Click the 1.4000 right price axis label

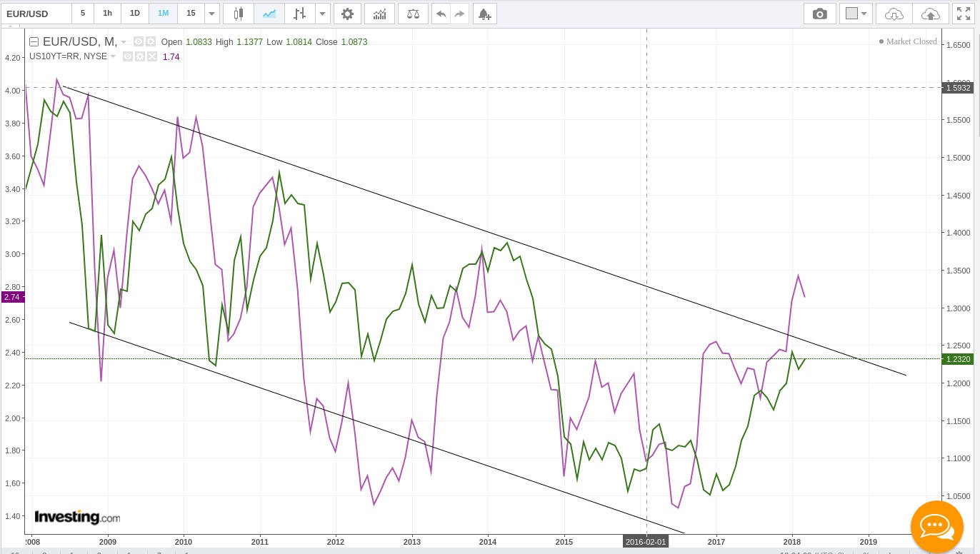coord(958,233)
